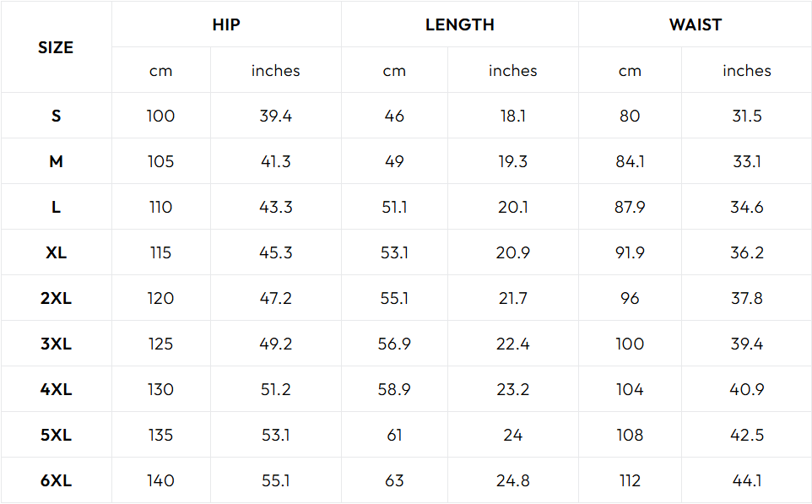Click hip inches value 39.4 for S
Screen dimensions: 812x504
275,116
